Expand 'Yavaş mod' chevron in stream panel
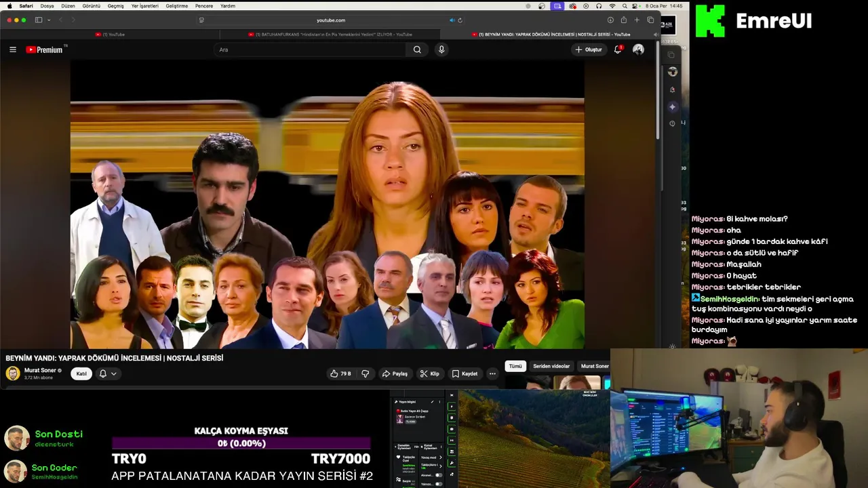868x488 pixels. (x=441, y=457)
